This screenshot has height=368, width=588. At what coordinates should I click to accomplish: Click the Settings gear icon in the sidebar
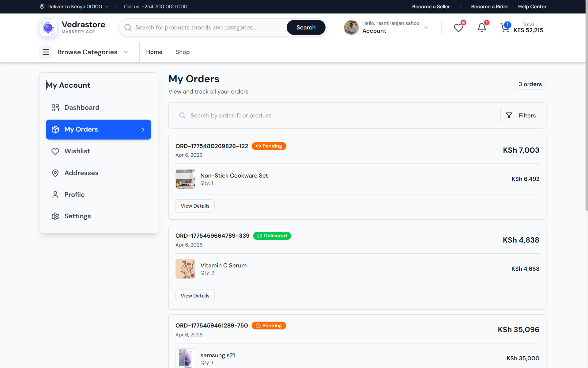pyautogui.click(x=55, y=216)
